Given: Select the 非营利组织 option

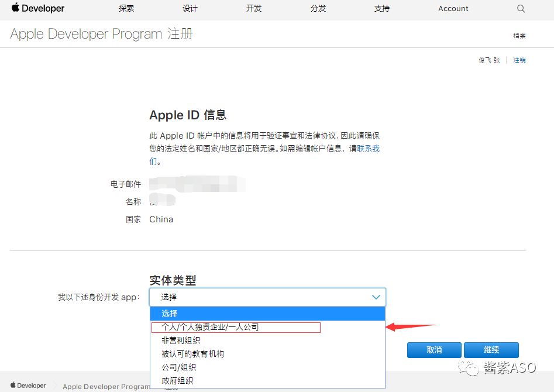Looking at the screenshot, I should 267,341.
